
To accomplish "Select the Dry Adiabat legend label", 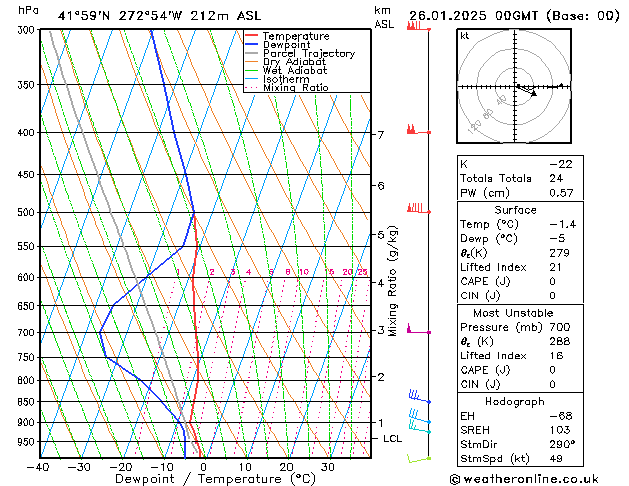I will [294, 62].
